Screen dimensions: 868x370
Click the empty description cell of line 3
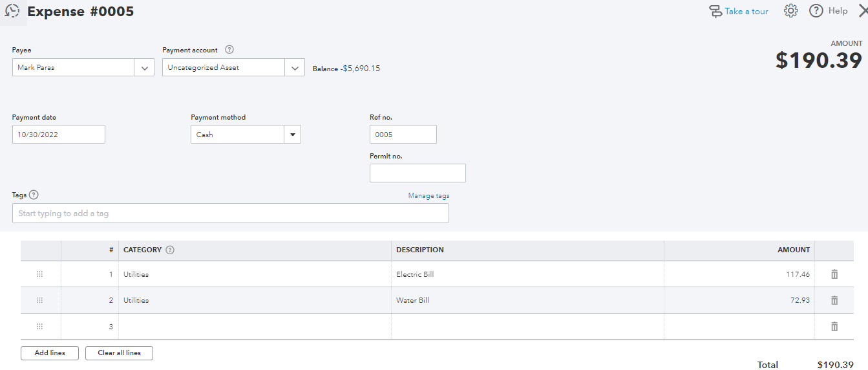pos(527,327)
